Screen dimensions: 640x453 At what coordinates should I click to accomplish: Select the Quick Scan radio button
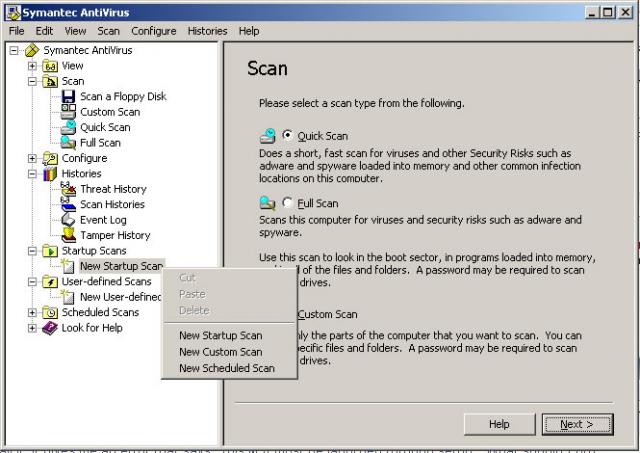pyautogui.click(x=287, y=135)
